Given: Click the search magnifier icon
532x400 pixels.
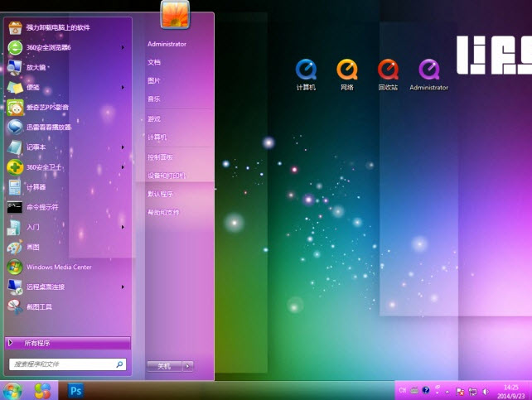Looking at the screenshot, I should pos(119,364).
